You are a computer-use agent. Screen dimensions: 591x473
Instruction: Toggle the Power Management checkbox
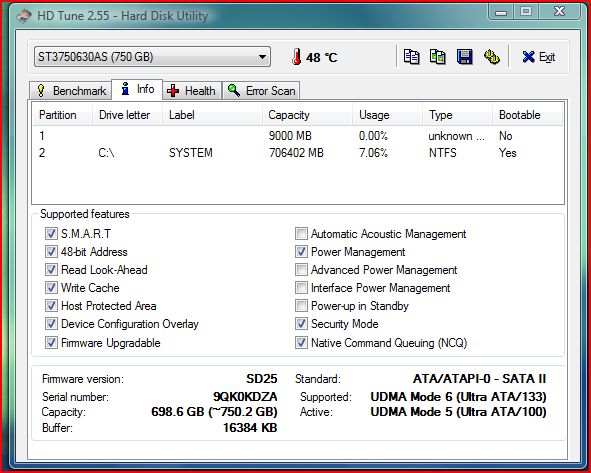[301, 251]
